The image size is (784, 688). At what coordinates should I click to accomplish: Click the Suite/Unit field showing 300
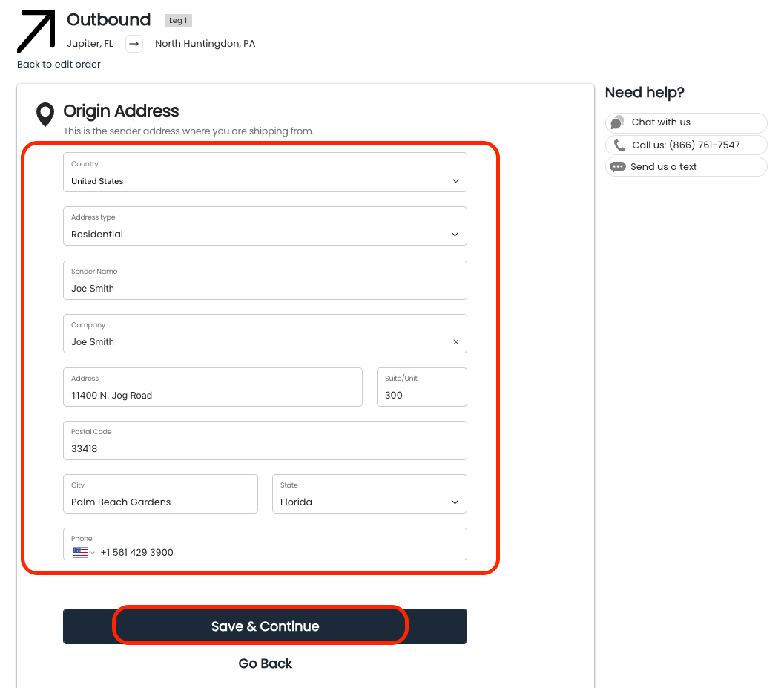pos(422,387)
